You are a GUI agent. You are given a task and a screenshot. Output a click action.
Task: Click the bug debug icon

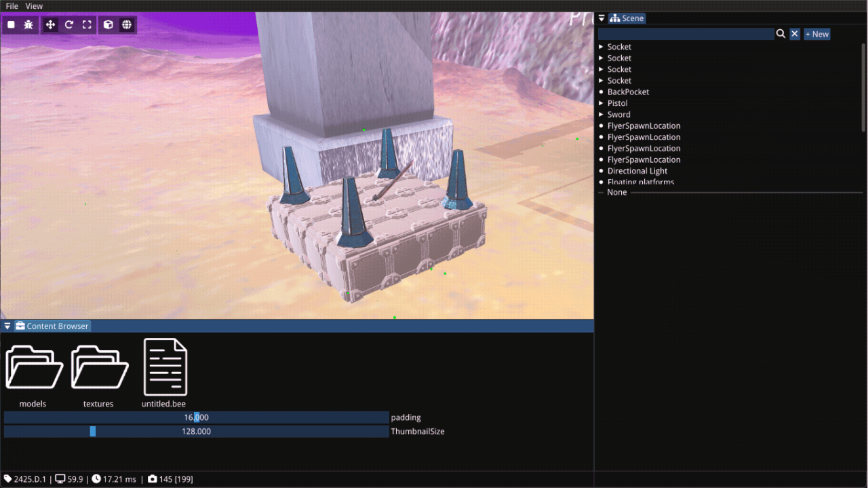tap(28, 25)
